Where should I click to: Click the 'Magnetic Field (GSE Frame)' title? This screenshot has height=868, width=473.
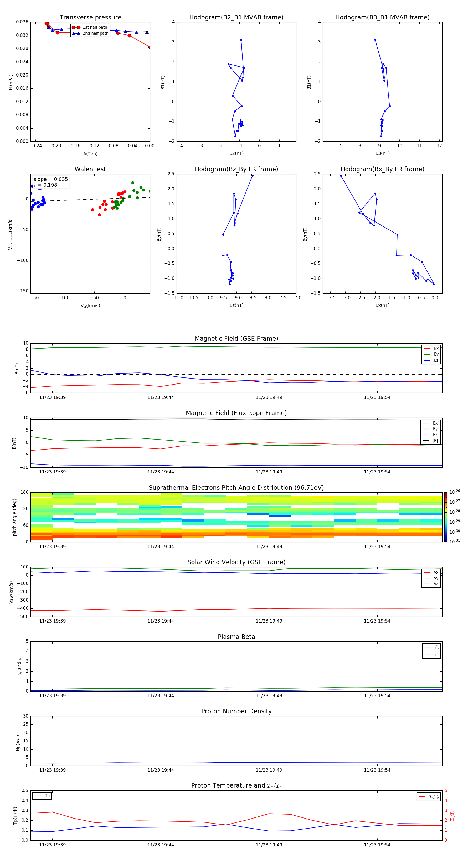coord(236,339)
